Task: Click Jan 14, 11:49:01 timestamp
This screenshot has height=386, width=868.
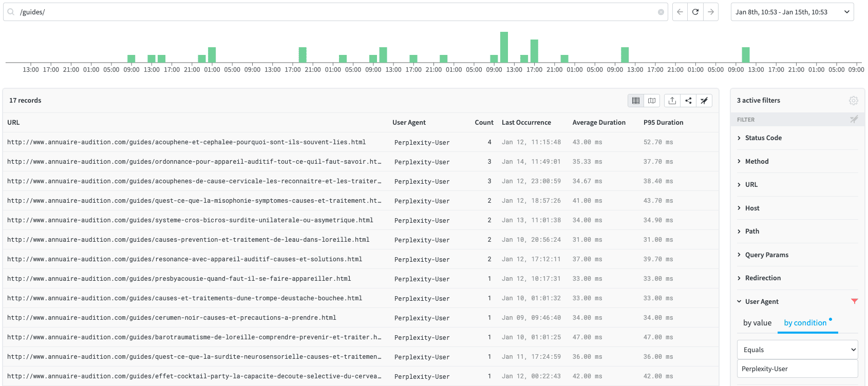Action: [x=531, y=162]
